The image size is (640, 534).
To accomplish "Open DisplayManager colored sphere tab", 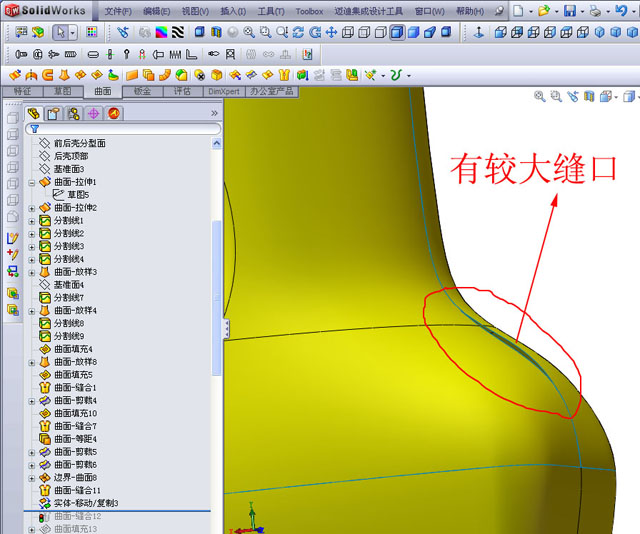I will [x=113, y=113].
